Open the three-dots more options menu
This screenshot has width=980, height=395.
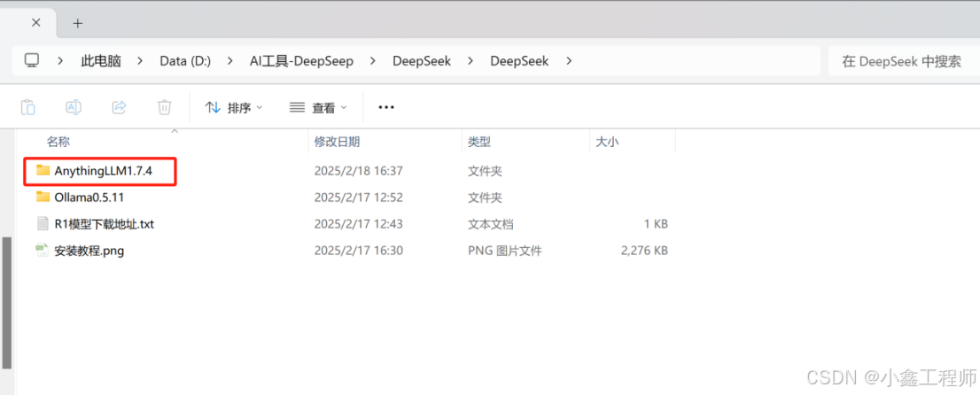[386, 107]
